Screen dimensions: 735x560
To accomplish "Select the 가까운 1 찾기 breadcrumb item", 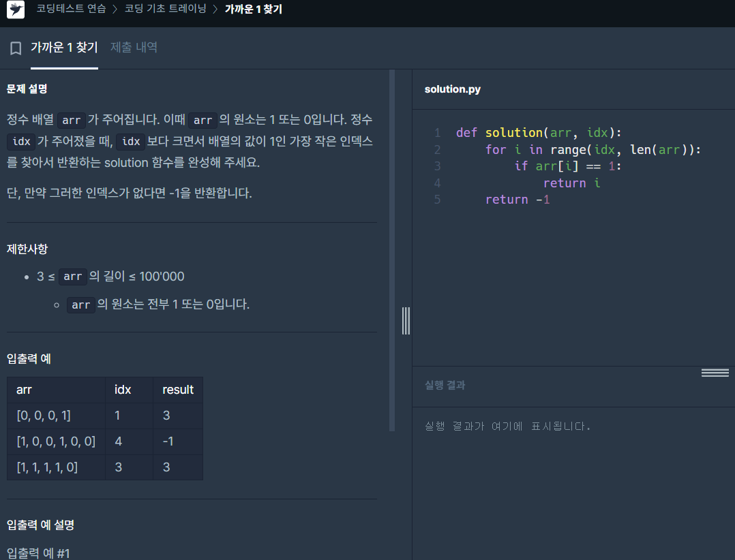I will (254, 9).
